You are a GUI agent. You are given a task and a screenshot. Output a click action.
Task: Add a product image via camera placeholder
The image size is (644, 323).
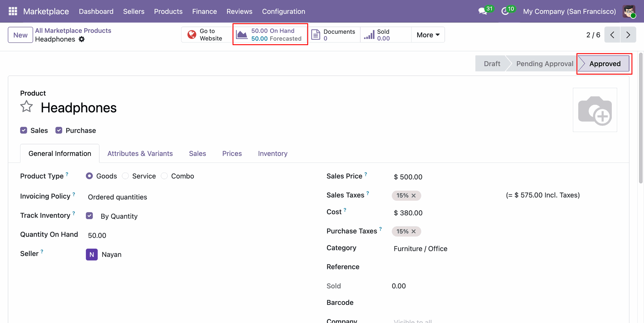595,110
